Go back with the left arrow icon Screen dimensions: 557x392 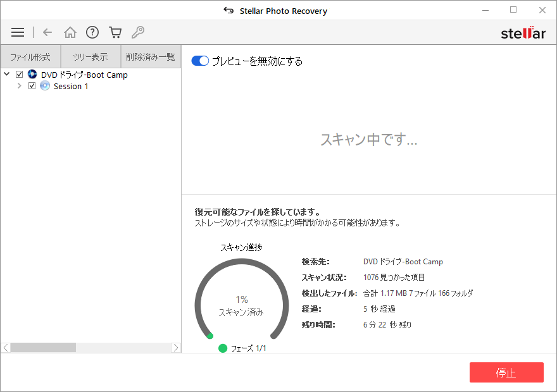(x=47, y=32)
